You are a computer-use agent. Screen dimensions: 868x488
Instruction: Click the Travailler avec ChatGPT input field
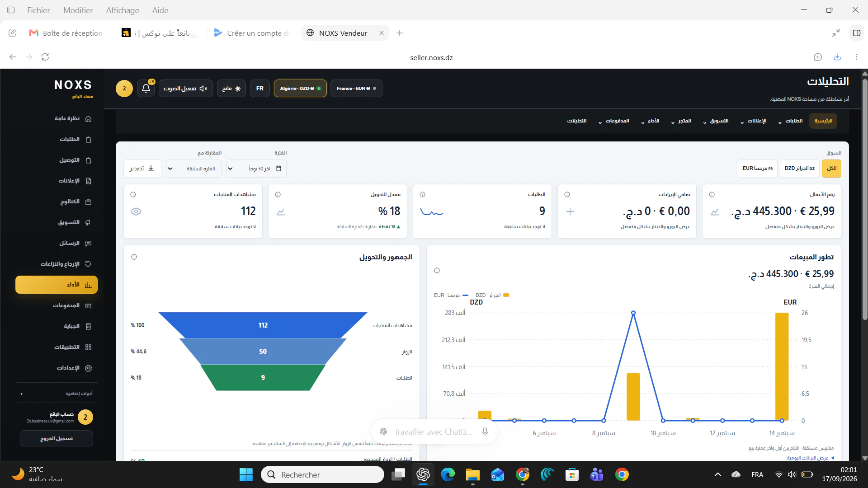click(433, 432)
